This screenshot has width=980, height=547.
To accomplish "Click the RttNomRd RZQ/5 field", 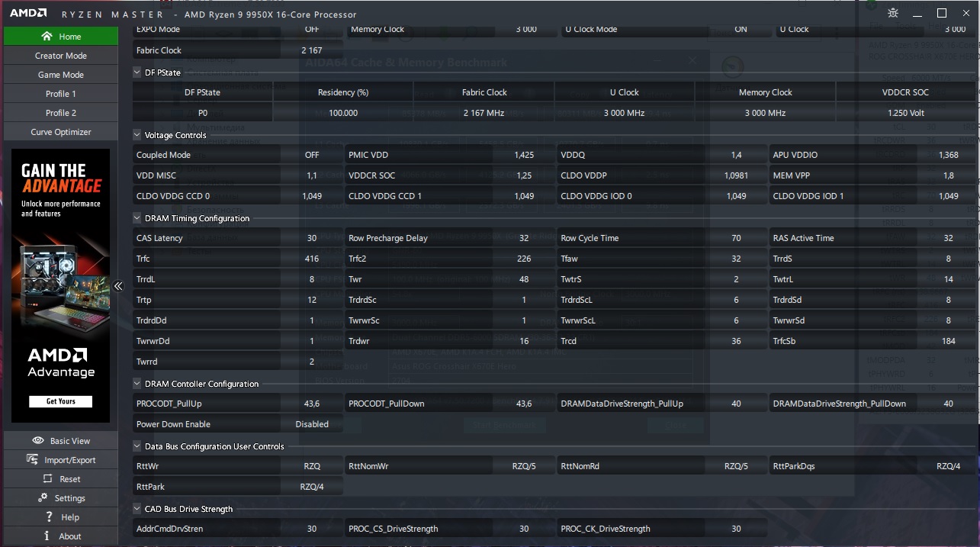I will (661, 466).
